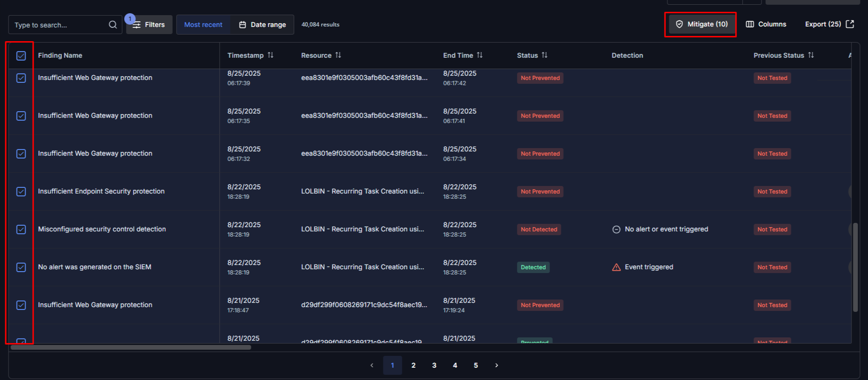This screenshot has height=380, width=868.
Task: Click the Export external link icon
Action: point(850,24)
